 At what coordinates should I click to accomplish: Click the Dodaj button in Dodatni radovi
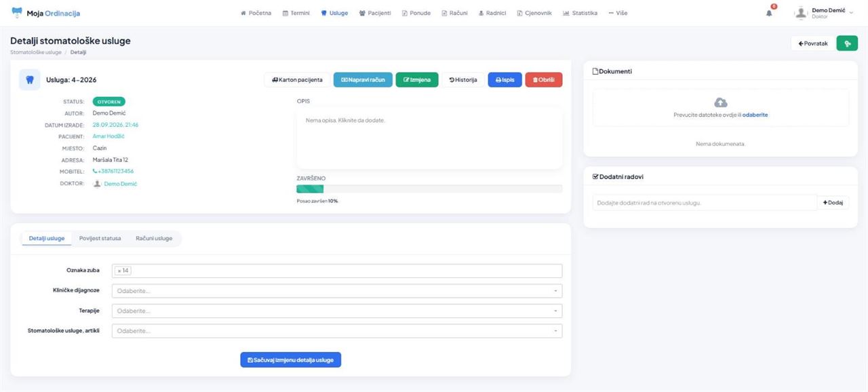click(x=833, y=203)
